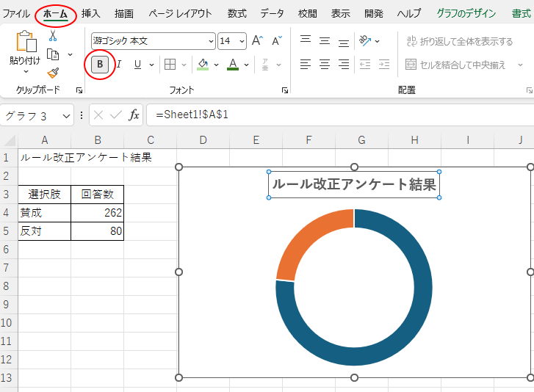Image resolution: width=534 pixels, height=392 pixels.
Task: Switch to the 表示 tab
Action: 341,14
